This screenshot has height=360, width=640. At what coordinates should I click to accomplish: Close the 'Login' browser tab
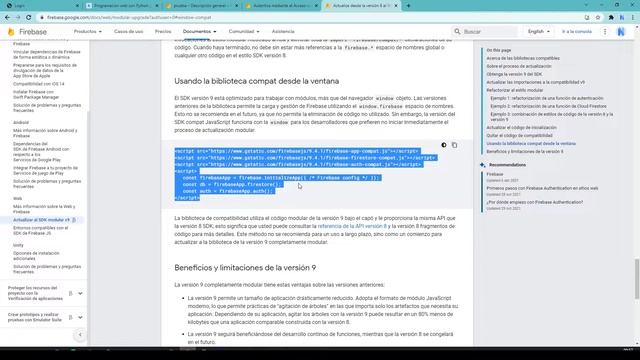(78, 6)
